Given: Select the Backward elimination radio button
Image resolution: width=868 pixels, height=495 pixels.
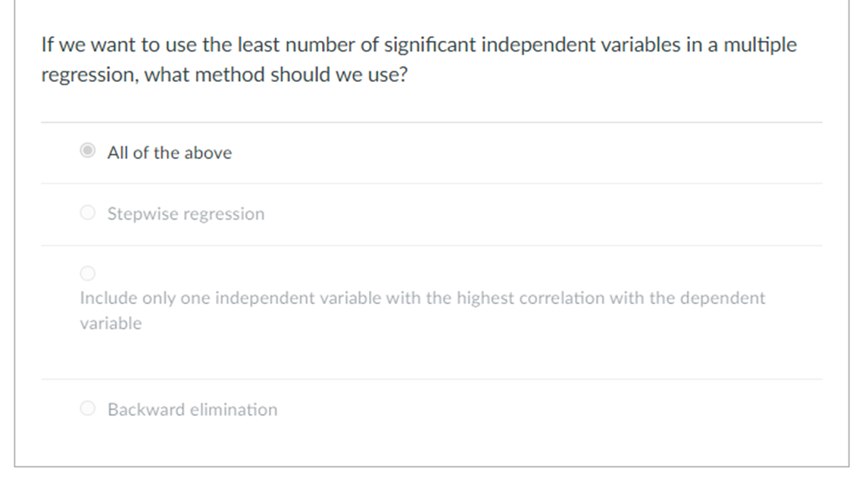Looking at the screenshot, I should coord(88,409).
